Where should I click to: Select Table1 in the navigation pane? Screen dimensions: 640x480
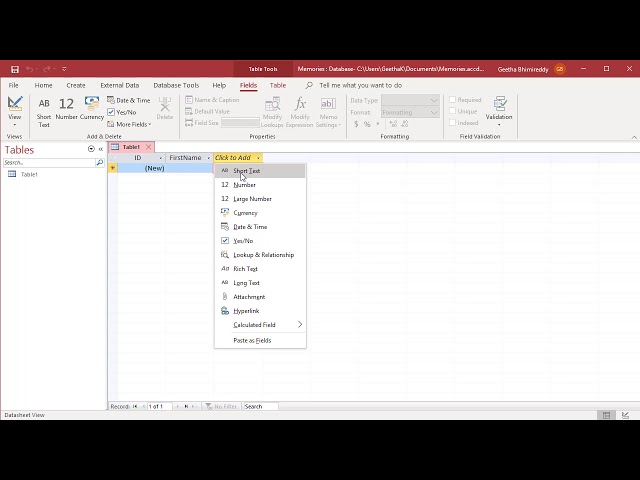click(29, 174)
